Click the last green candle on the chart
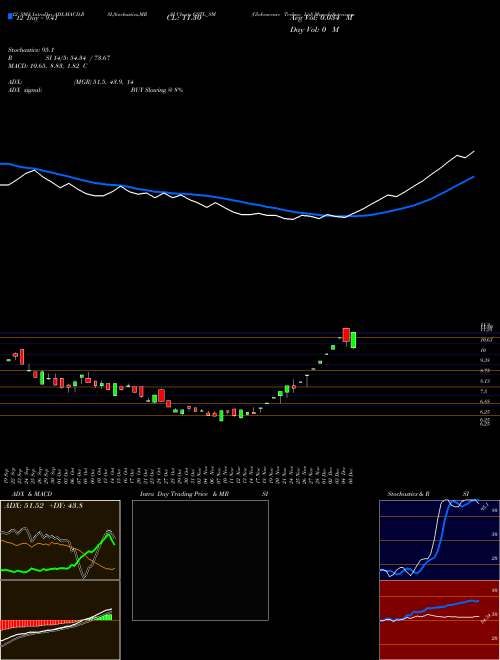 [354, 340]
